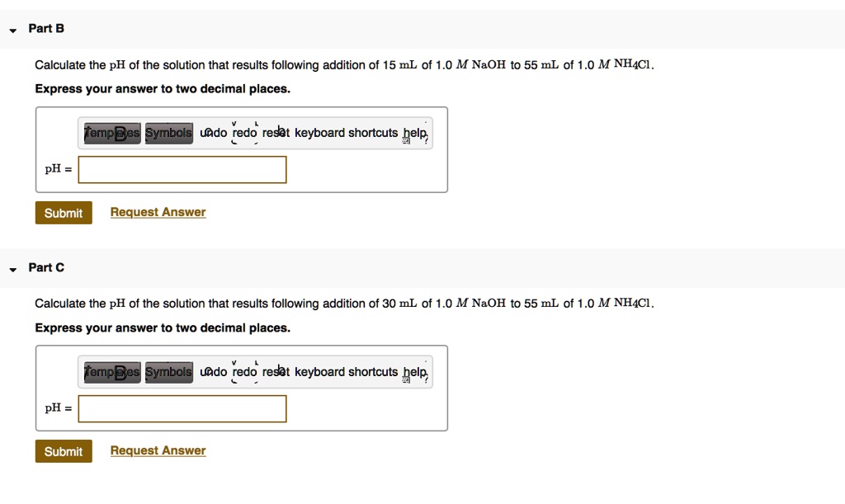Screen dimensions: 845x504
Task: Open Templates in Part B toolbar
Action: [x=112, y=134]
